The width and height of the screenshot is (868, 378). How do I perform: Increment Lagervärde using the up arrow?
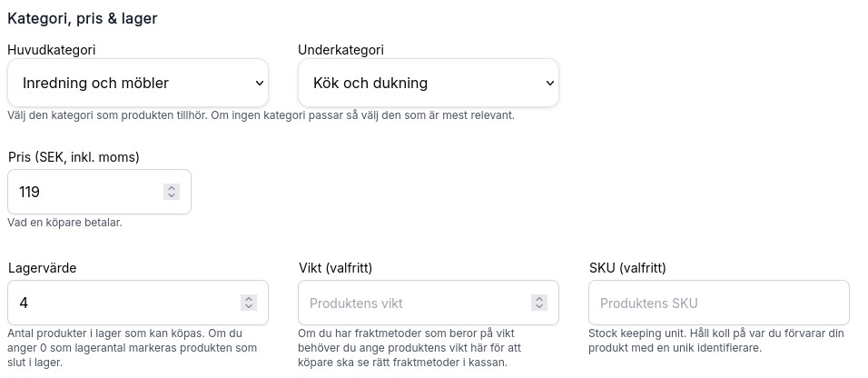point(249,299)
